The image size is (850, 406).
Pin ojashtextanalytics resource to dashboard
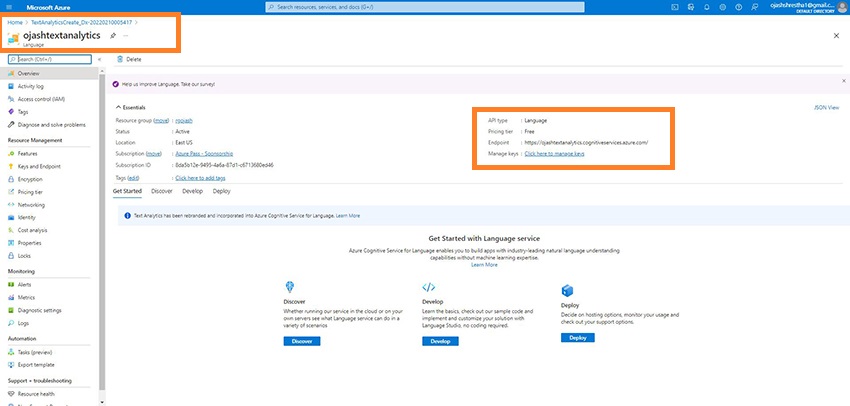point(113,35)
